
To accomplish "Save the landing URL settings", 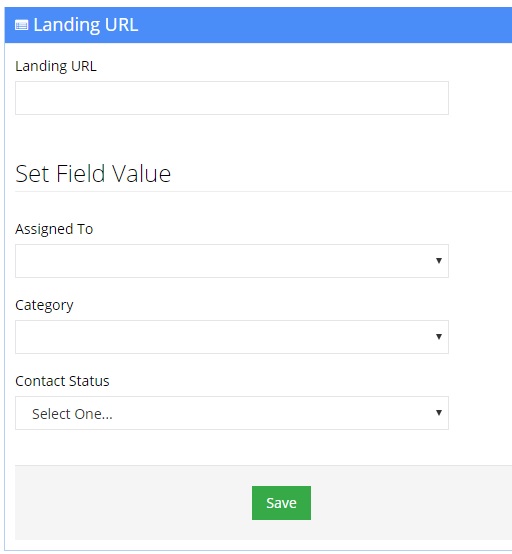I will pyautogui.click(x=281, y=503).
